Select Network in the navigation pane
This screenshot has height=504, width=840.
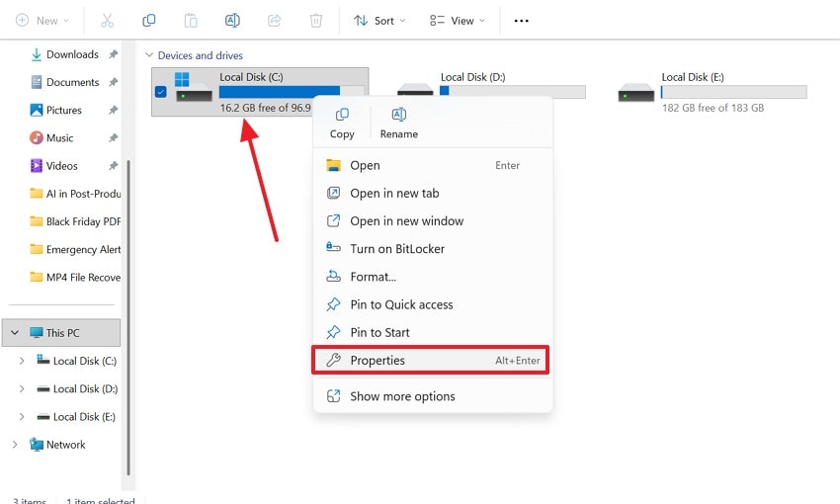pos(57,445)
